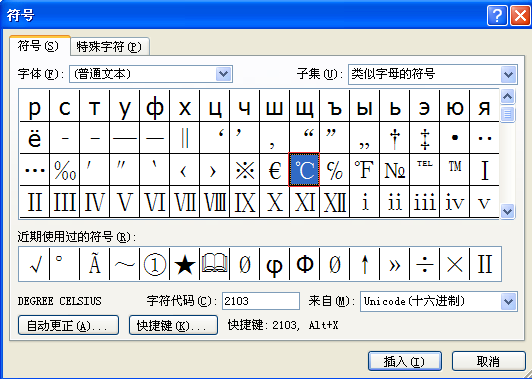The width and height of the screenshot is (532, 379).
Task: Click the symbol grid scroll up arrow
Action: point(507,97)
